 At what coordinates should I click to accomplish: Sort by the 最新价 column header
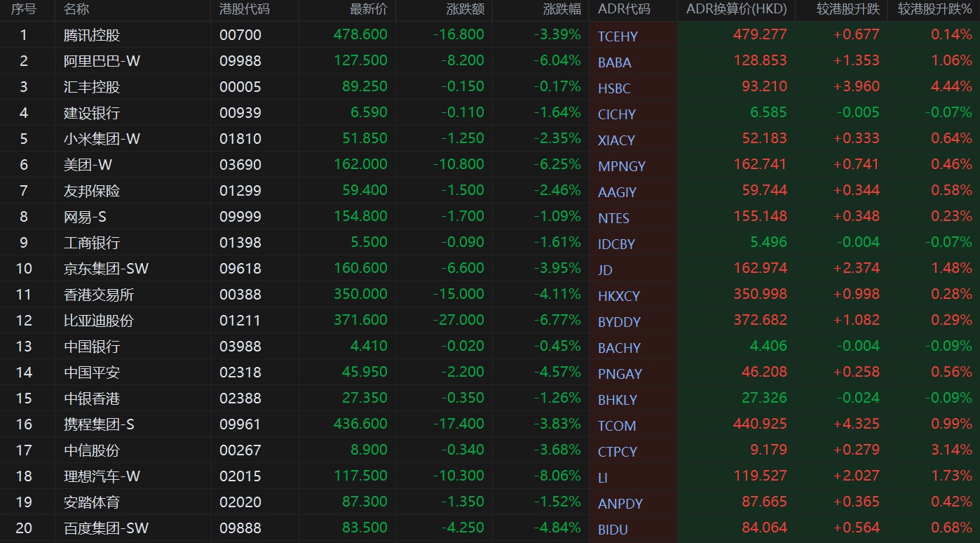(368, 9)
